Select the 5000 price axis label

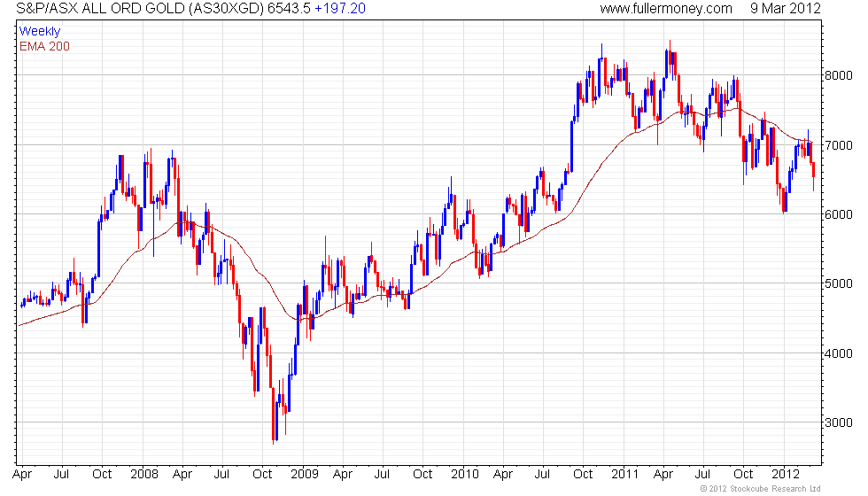(838, 284)
